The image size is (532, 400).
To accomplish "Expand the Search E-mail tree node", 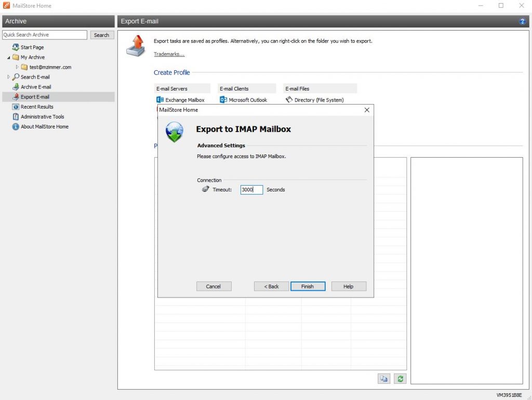I will pos(8,77).
